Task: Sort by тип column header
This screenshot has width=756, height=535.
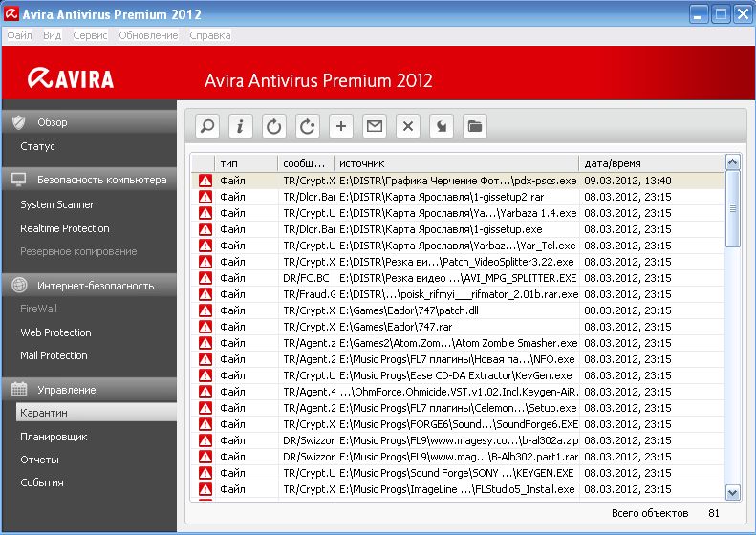Action: (x=246, y=163)
